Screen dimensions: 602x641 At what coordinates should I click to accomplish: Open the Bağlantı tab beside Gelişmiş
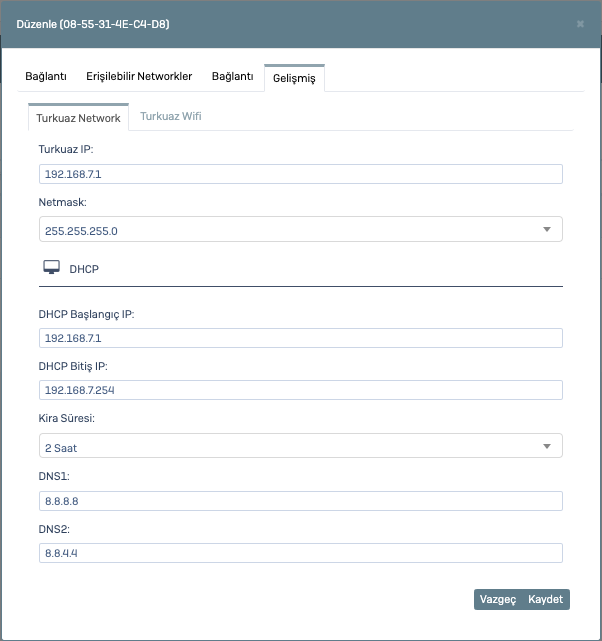point(233,76)
